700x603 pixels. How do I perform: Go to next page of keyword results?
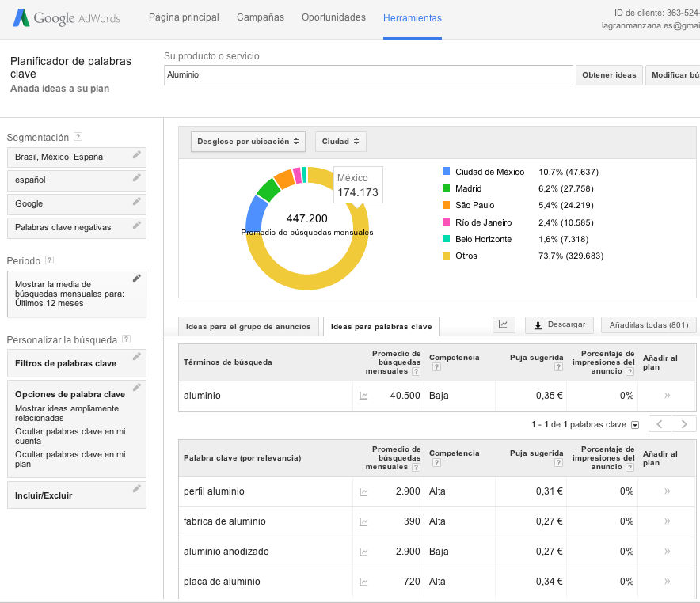click(x=684, y=424)
